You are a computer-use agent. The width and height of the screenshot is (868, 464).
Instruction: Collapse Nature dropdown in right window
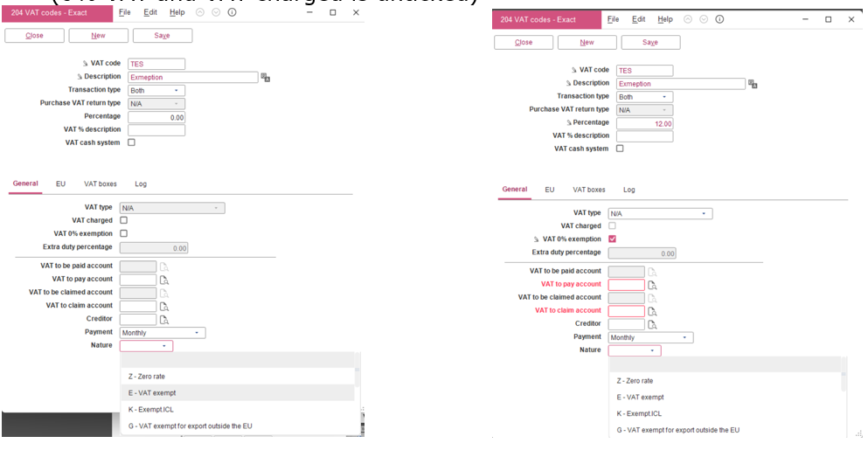635,350
